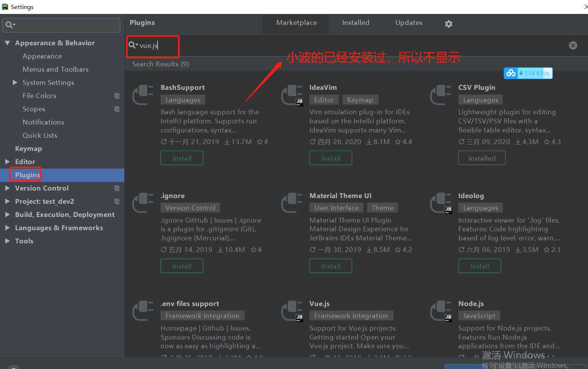
Task: Click the Languages tag under CSV Plugin
Action: pyautogui.click(x=481, y=100)
